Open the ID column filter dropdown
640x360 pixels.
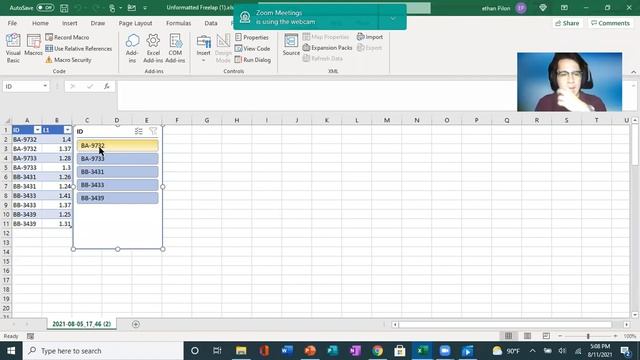(x=37, y=130)
